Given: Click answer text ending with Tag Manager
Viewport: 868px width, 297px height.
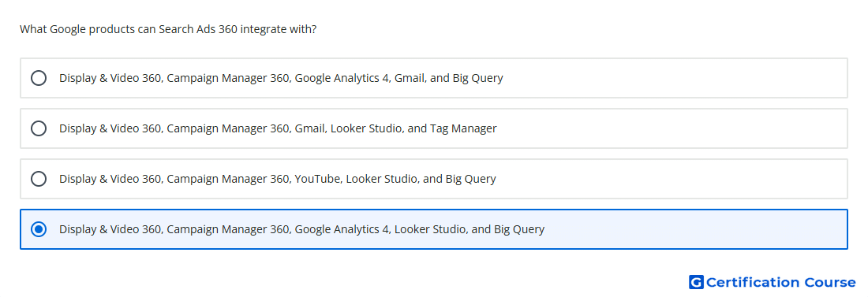Looking at the screenshot, I should (x=278, y=128).
